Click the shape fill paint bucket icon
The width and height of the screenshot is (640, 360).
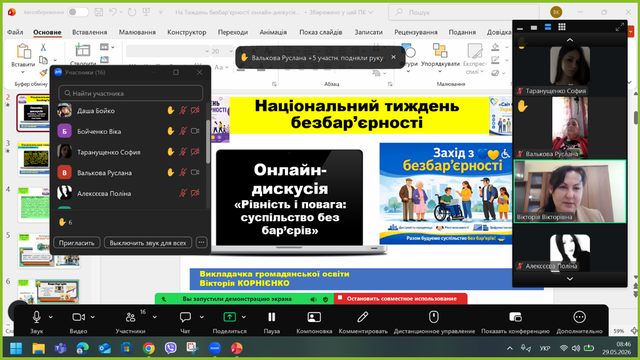(x=495, y=47)
